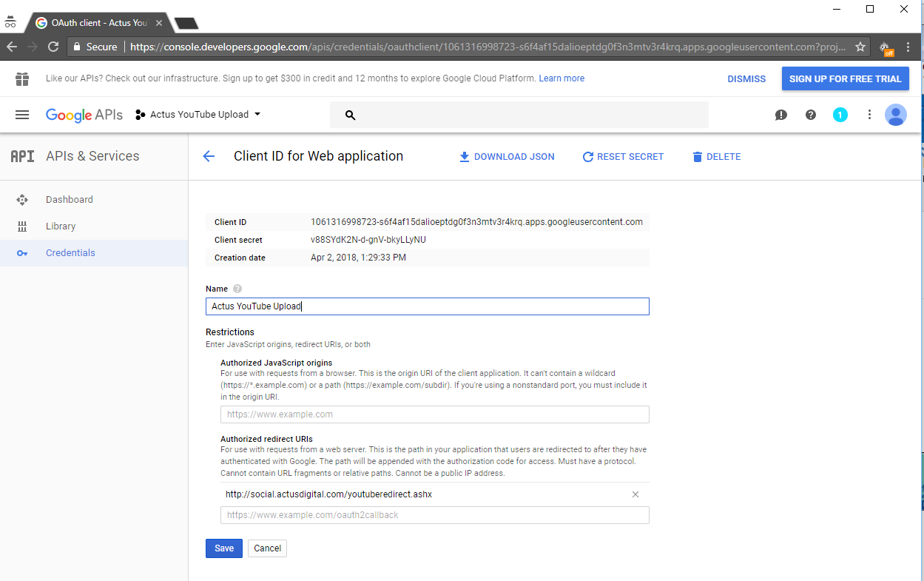Image resolution: width=924 pixels, height=581 pixels.
Task: Open the Chrome three-dot menu
Action: (x=908, y=47)
